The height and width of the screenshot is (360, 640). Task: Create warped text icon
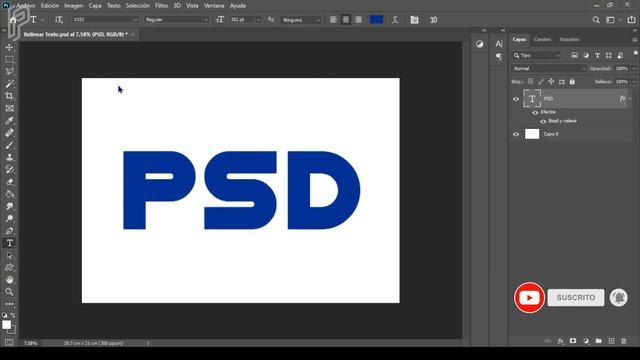click(395, 20)
